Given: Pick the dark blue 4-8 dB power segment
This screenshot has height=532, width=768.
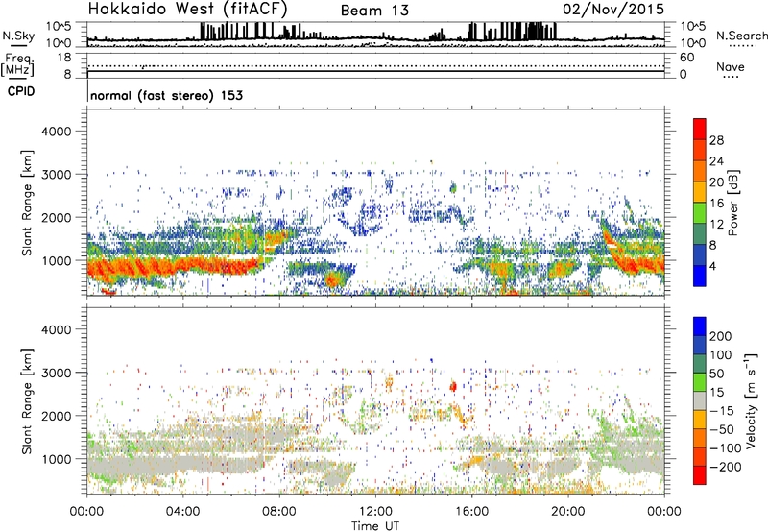Looking at the screenshot, I should pyautogui.click(x=700, y=255).
